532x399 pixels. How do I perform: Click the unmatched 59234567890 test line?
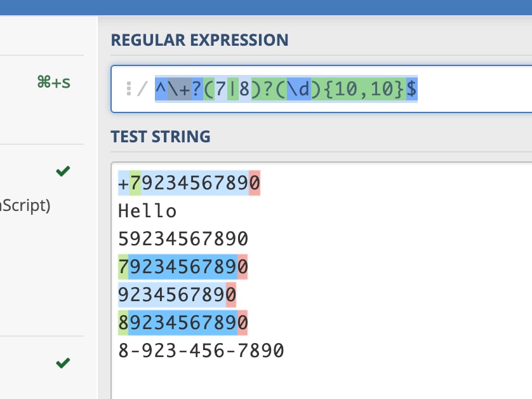click(183, 239)
